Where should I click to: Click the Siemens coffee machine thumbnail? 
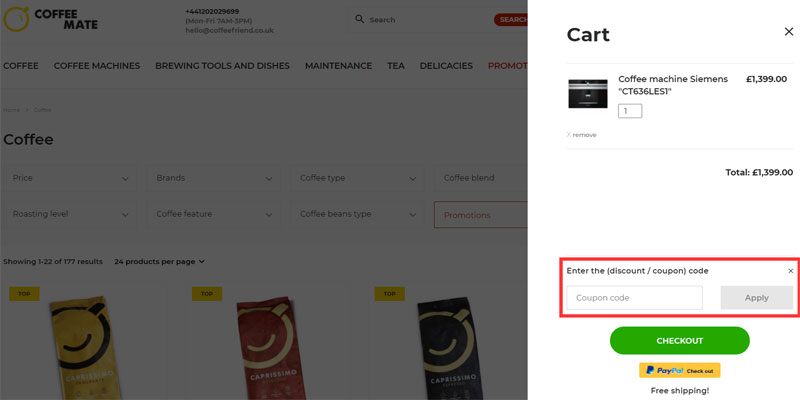click(x=587, y=93)
